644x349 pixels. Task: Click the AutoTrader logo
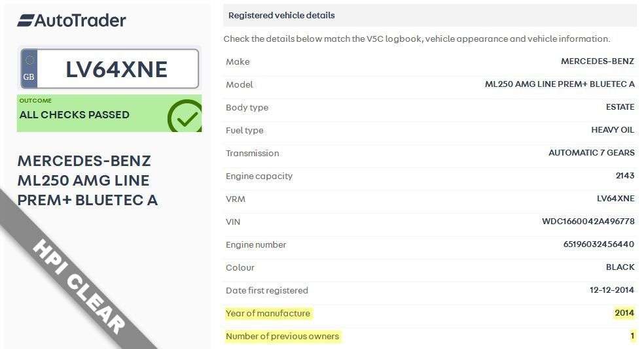pos(71,20)
